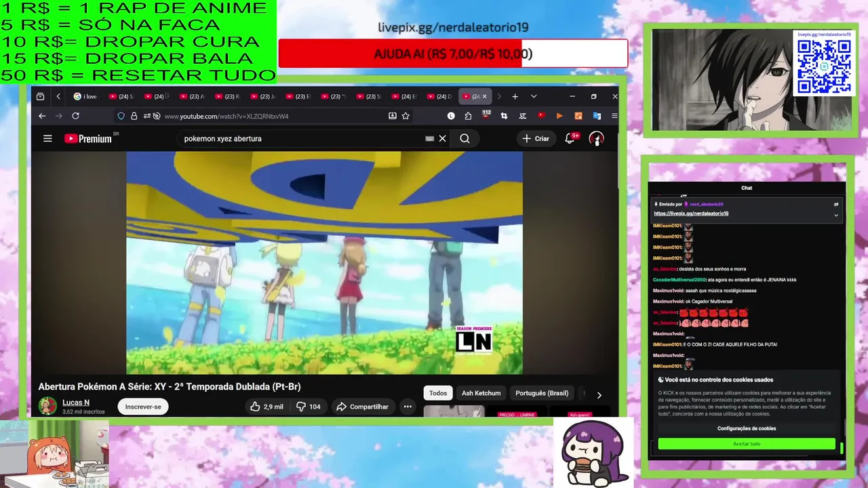Image resolution: width=868 pixels, height=488 pixels.
Task: Open the Lucas N channel avatar
Action: (47, 406)
